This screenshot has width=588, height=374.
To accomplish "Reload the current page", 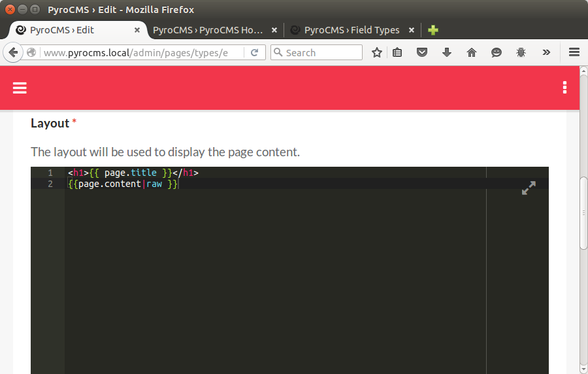I will point(254,52).
